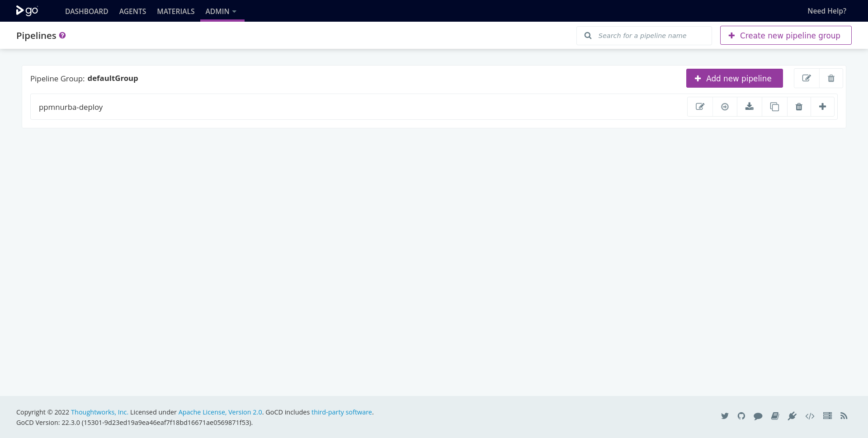The height and width of the screenshot is (438, 868).
Task: Focus the pipeline name search field
Action: coord(644,35)
